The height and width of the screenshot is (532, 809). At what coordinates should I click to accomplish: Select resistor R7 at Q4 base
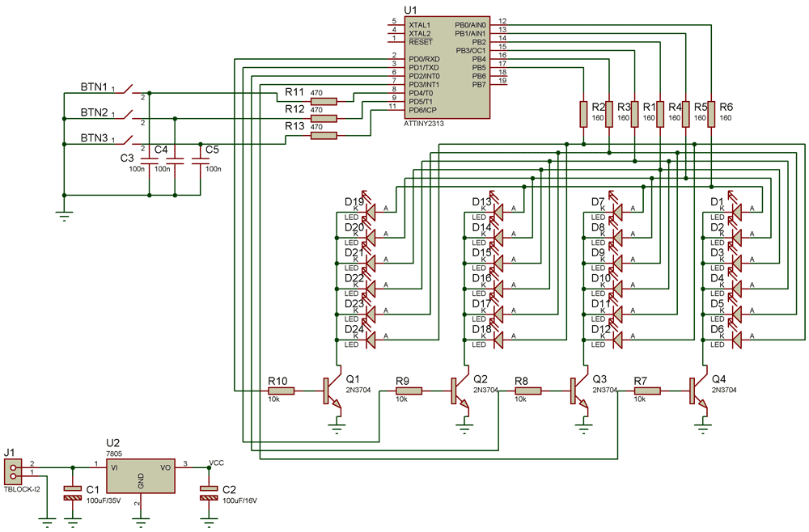(647, 391)
